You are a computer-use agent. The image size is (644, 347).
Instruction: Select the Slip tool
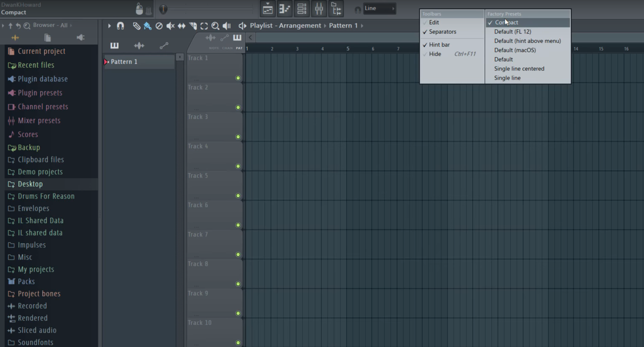pos(182,26)
